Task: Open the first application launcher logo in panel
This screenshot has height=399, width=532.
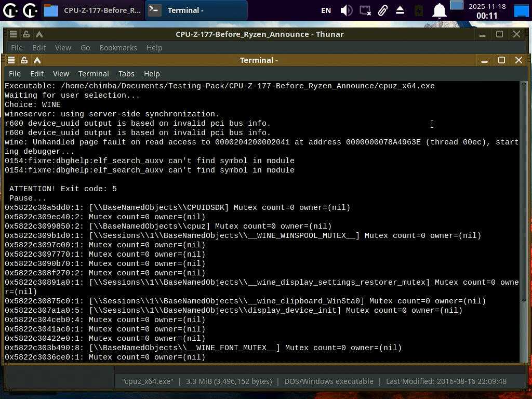Action: 10,10
